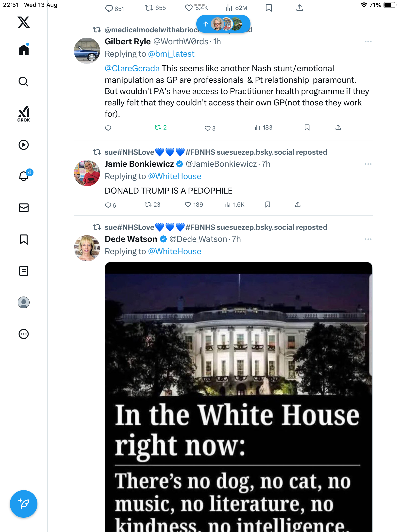Open Grok from the sidebar

[24, 114]
